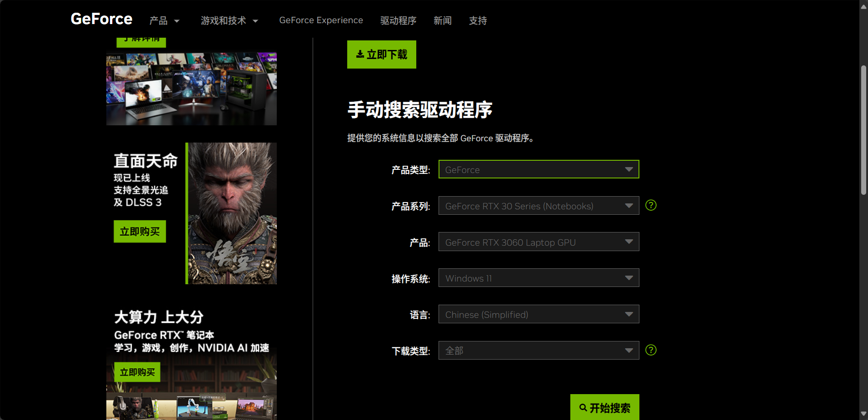This screenshot has height=420, width=868.
Task: Click 立即购买 under 直面天命 ad
Action: pos(140,232)
